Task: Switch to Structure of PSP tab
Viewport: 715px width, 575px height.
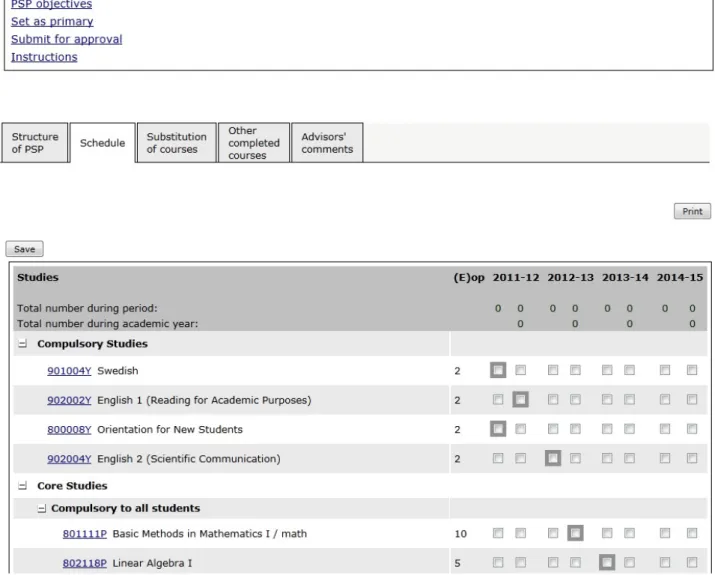Action: (x=35, y=143)
